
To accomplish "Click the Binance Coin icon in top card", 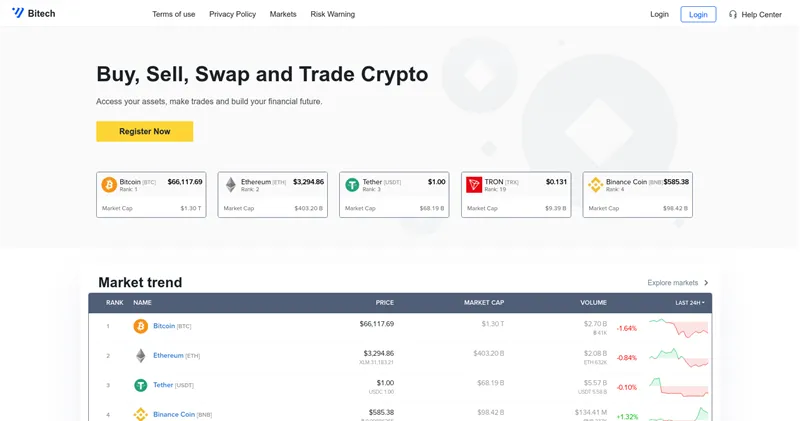I will (595, 185).
